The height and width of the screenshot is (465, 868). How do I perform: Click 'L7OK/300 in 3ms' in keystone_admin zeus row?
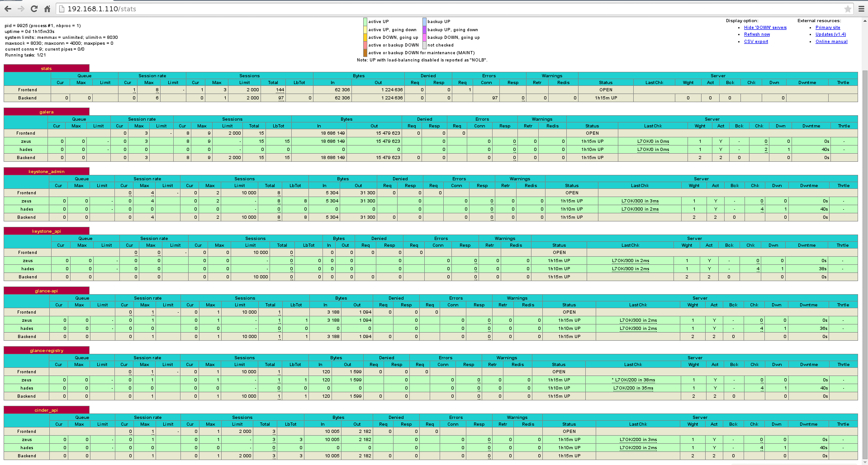640,201
